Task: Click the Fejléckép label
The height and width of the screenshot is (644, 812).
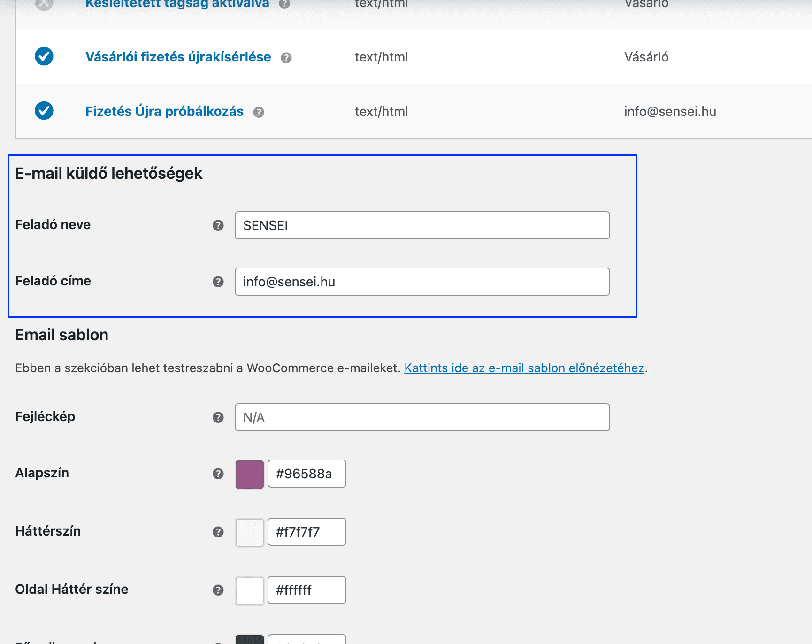Action: pos(45,417)
